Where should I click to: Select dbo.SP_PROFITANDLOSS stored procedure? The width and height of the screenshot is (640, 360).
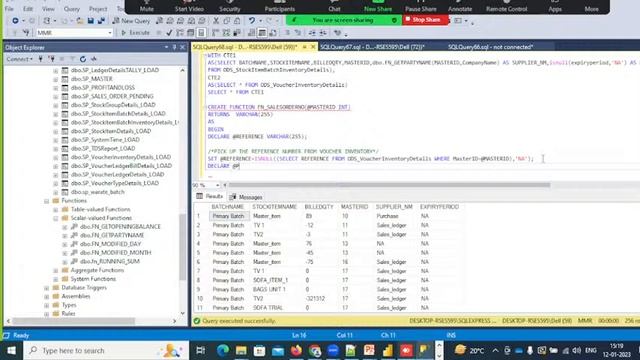coord(102,87)
